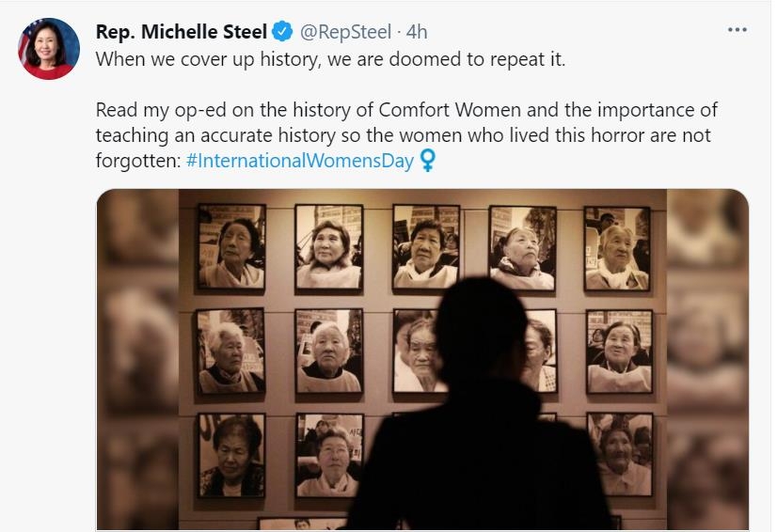The image size is (777, 532).
Task: Click the top-right framed portrait in photo
Action: [617, 248]
